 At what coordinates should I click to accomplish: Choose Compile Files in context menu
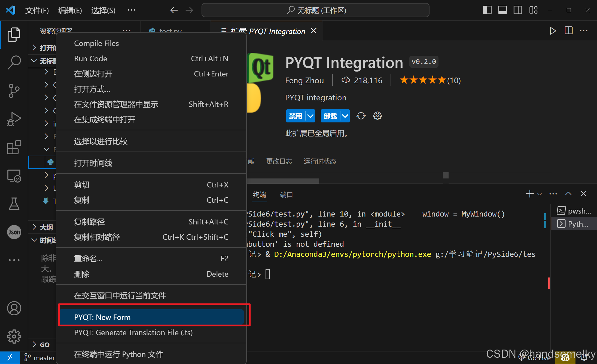coord(151,43)
